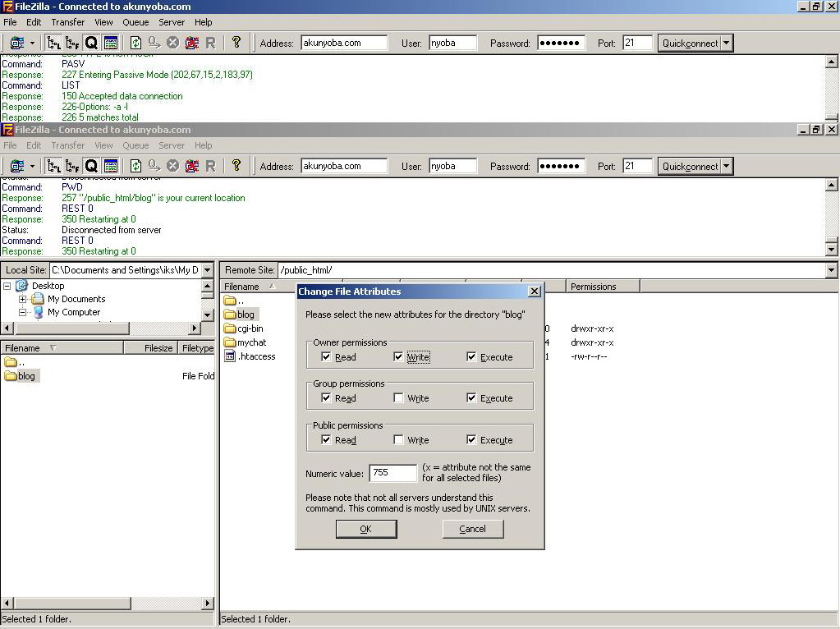Open Site Manager dropdown arrow in gray-titled window
Image resolution: width=840 pixels, height=629 pixels.
pos(32,166)
